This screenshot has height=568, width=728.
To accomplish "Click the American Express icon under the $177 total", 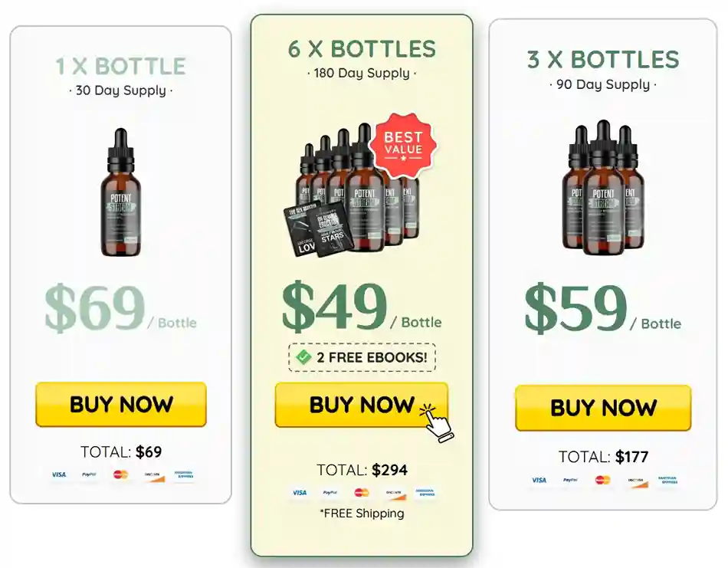I will click(x=667, y=480).
